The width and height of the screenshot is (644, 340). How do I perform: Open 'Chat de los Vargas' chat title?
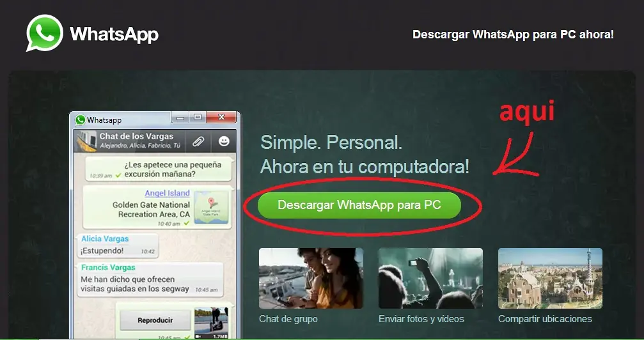tap(136, 136)
